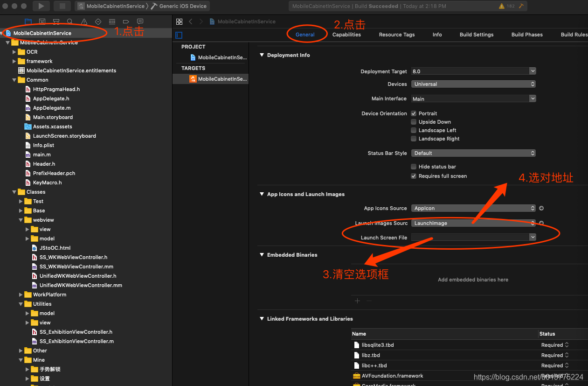Enable Upside Down orientation checkbox

click(413, 122)
